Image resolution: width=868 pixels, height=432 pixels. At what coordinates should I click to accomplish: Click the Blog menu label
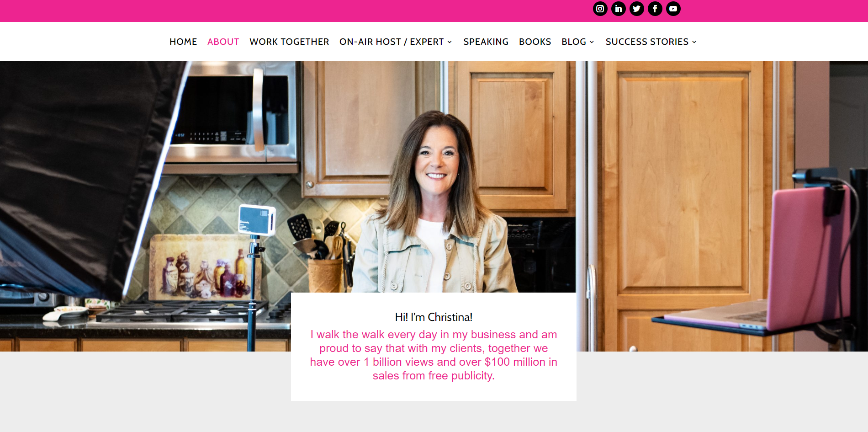(x=574, y=42)
